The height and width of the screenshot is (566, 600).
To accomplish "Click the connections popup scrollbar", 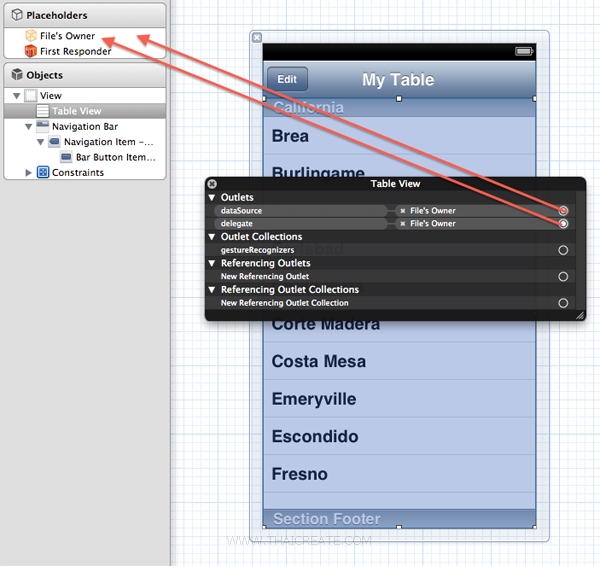I will (x=580, y=251).
